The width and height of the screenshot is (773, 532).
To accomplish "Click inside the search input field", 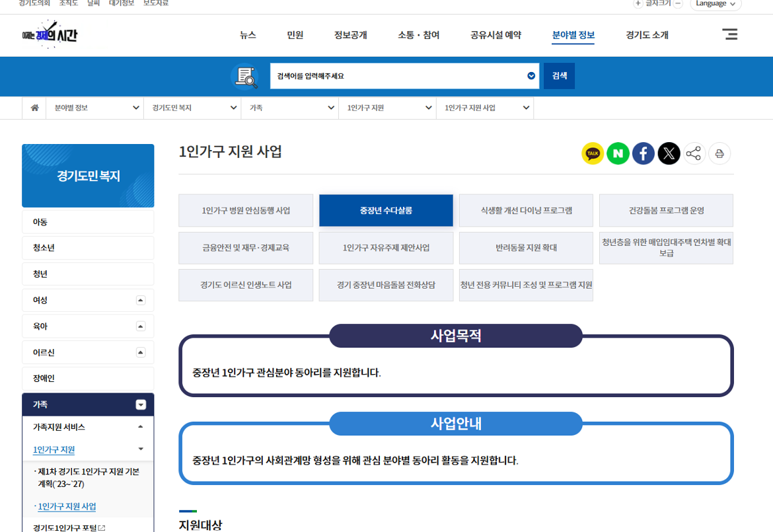I will 396,76.
